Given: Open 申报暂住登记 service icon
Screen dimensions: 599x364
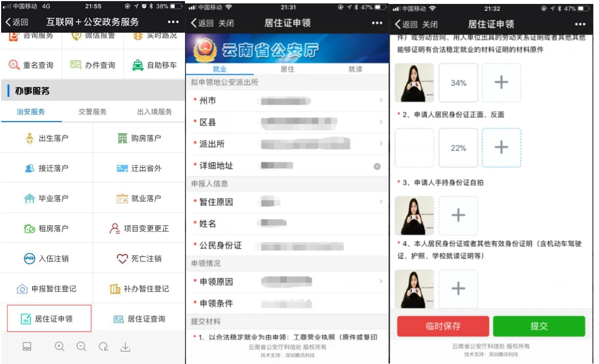Looking at the screenshot, I should (22, 289).
